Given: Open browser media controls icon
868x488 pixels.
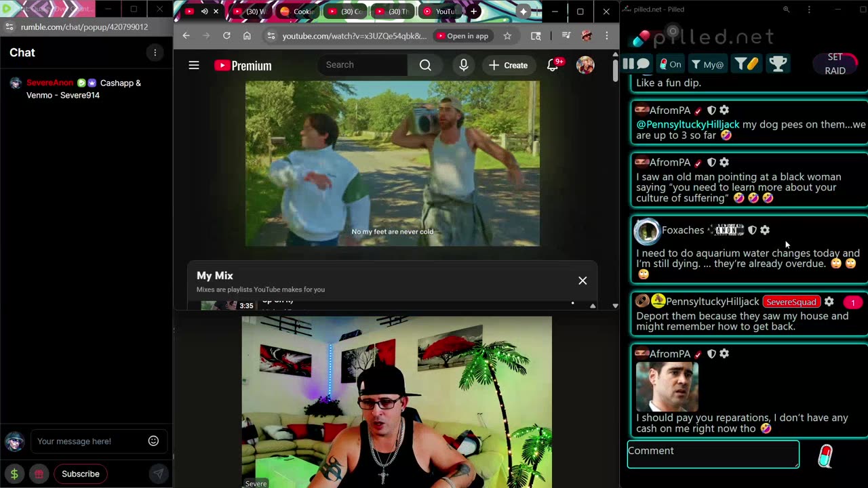Looking at the screenshot, I should (566, 36).
